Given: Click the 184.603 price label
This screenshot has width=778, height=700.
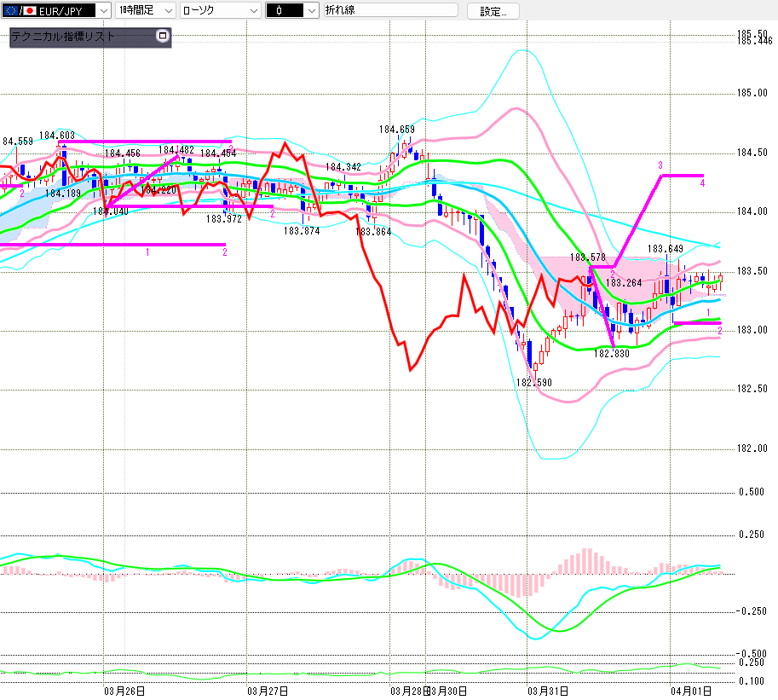Looking at the screenshot, I should (56, 135).
